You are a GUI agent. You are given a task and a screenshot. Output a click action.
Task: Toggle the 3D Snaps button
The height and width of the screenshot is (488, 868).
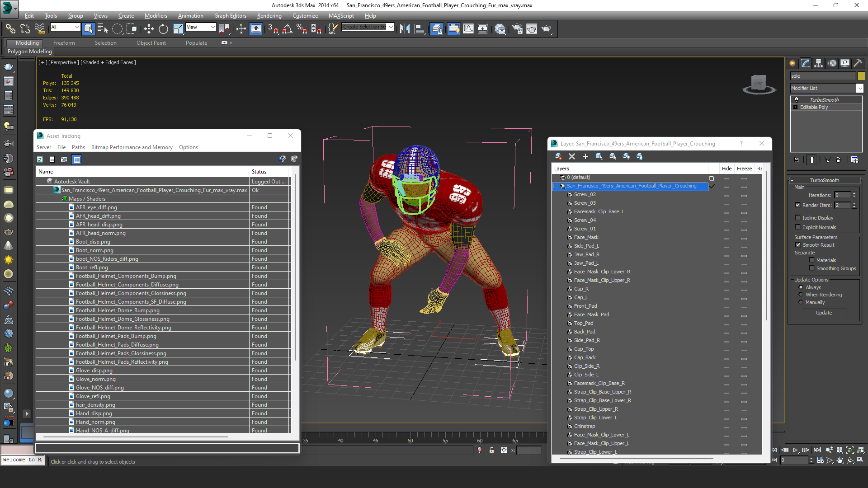pos(273,29)
